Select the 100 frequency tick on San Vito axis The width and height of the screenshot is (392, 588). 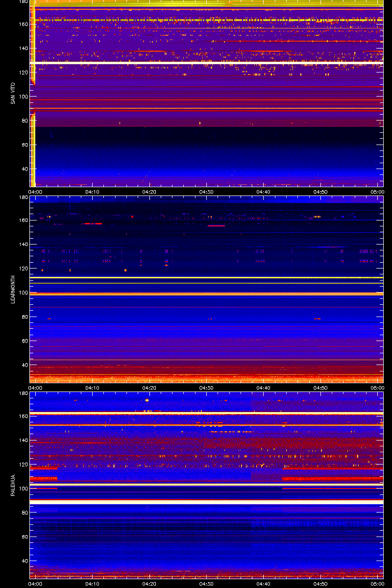pos(24,97)
